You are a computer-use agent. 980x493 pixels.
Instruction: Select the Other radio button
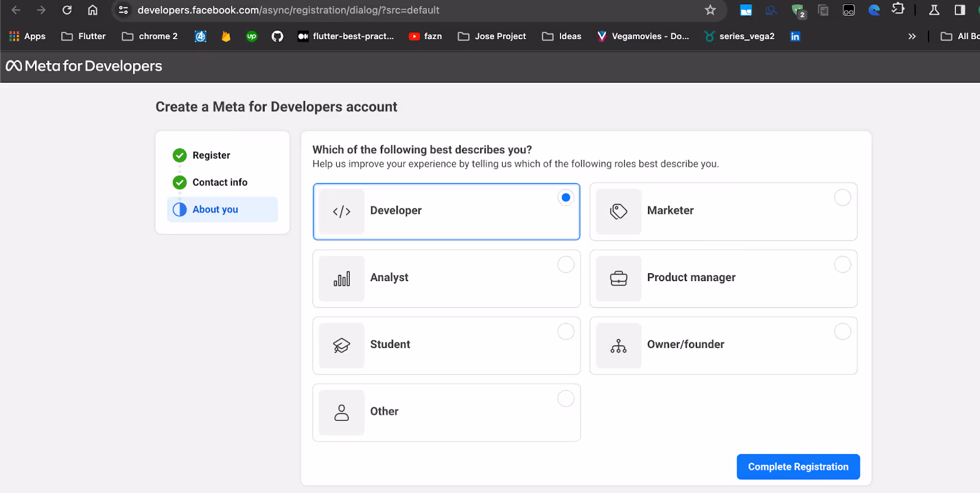click(x=566, y=399)
